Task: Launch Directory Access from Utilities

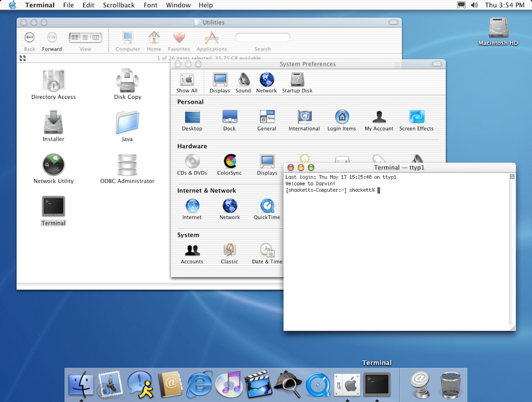Action: click(53, 80)
